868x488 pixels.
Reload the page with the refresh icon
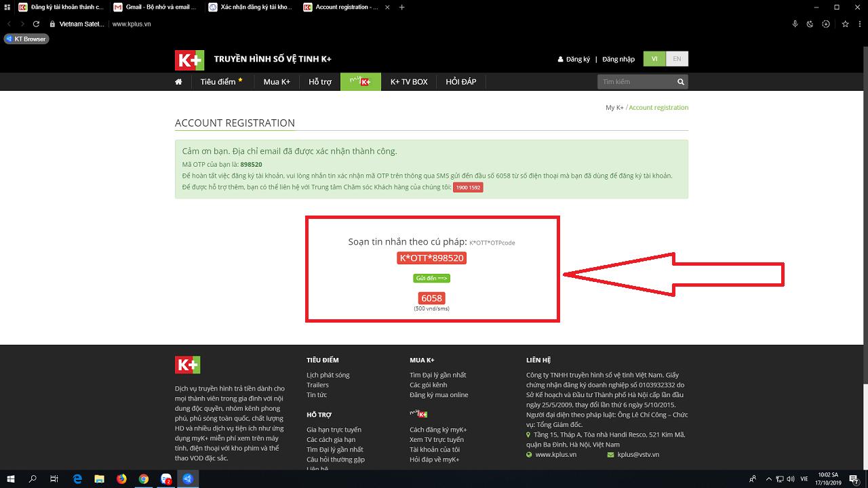click(36, 24)
